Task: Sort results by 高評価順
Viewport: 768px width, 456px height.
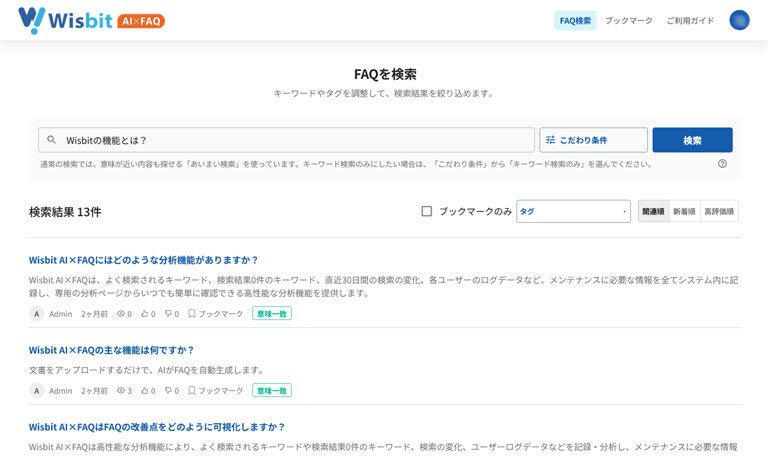Action: tap(719, 212)
